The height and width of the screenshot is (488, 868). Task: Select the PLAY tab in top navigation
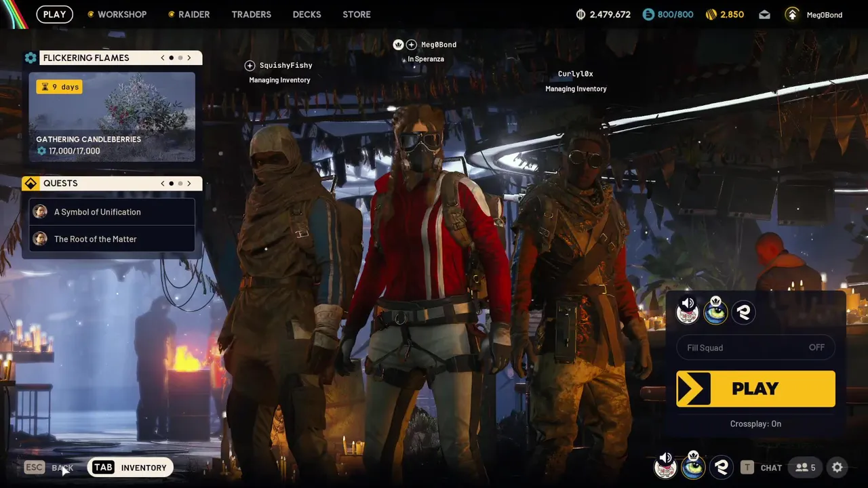tap(55, 14)
